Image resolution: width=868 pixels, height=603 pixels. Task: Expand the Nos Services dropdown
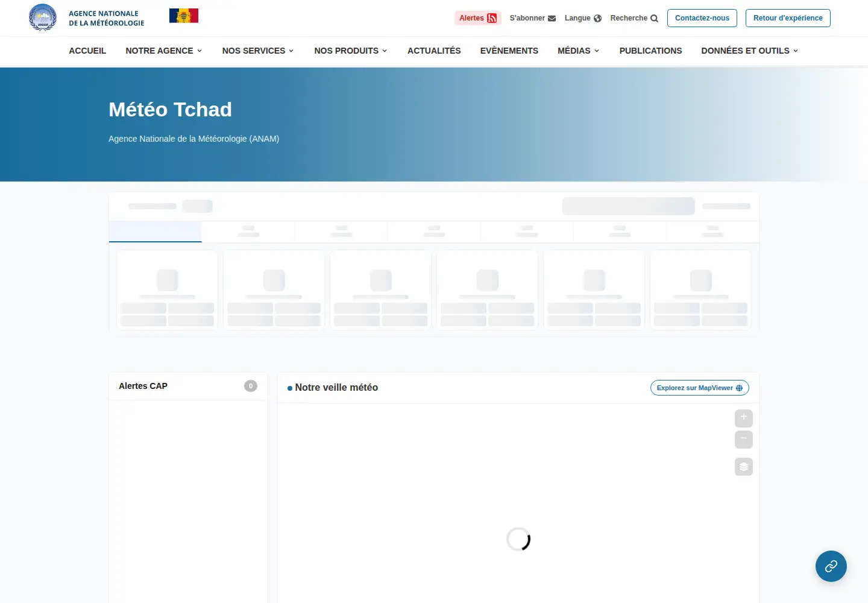pos(258,51)
